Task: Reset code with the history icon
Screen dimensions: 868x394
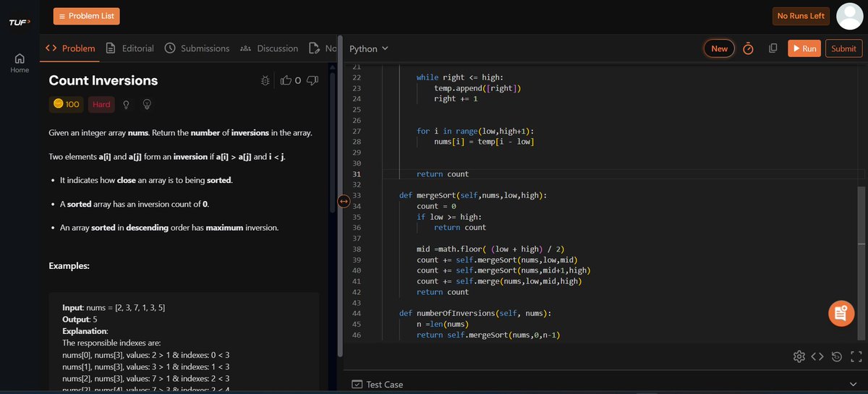Action: pos(837,356)
